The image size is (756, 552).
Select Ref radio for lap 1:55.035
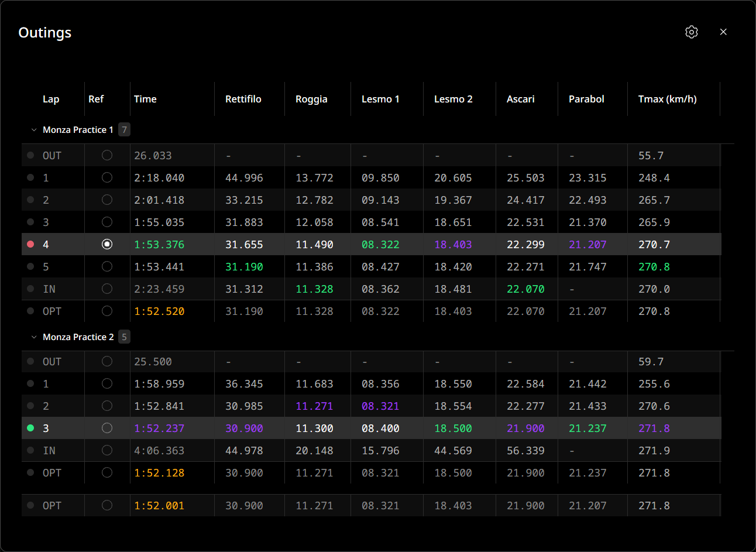point(107,222)
